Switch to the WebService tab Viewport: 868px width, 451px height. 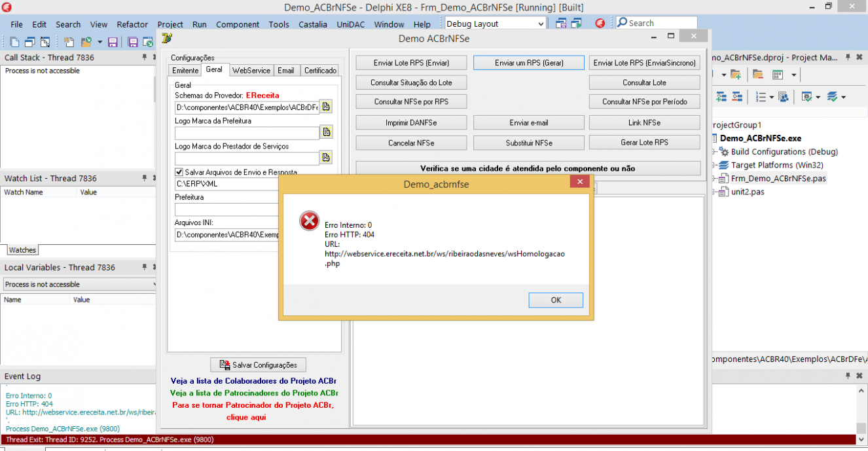(251, 70)
